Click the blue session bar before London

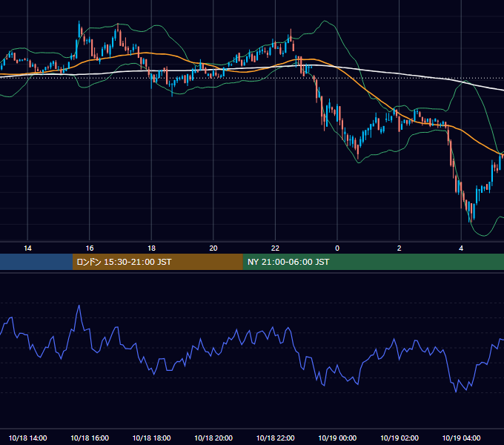tap(36, 262)
